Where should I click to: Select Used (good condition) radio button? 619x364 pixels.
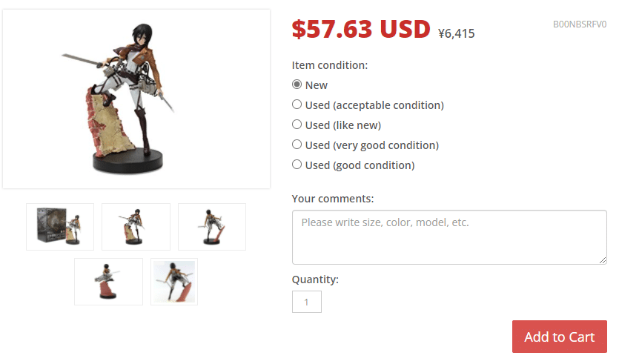297,165
